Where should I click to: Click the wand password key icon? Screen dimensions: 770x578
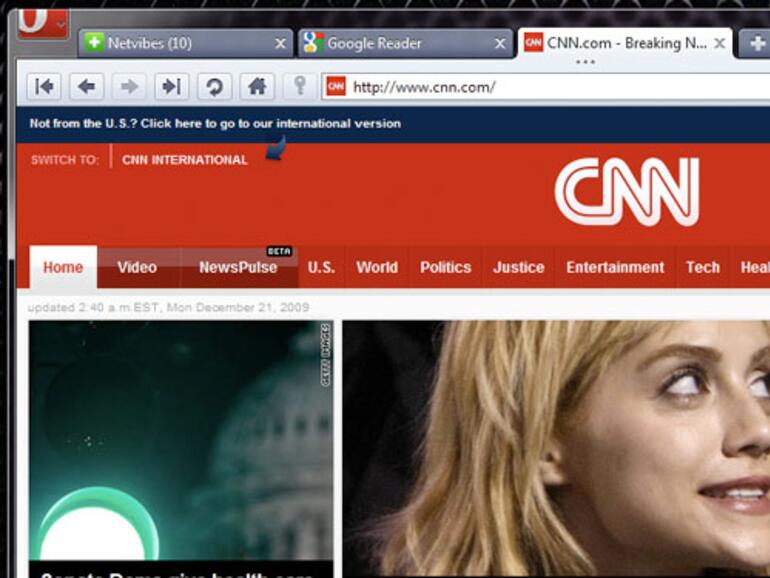[298, 87]
